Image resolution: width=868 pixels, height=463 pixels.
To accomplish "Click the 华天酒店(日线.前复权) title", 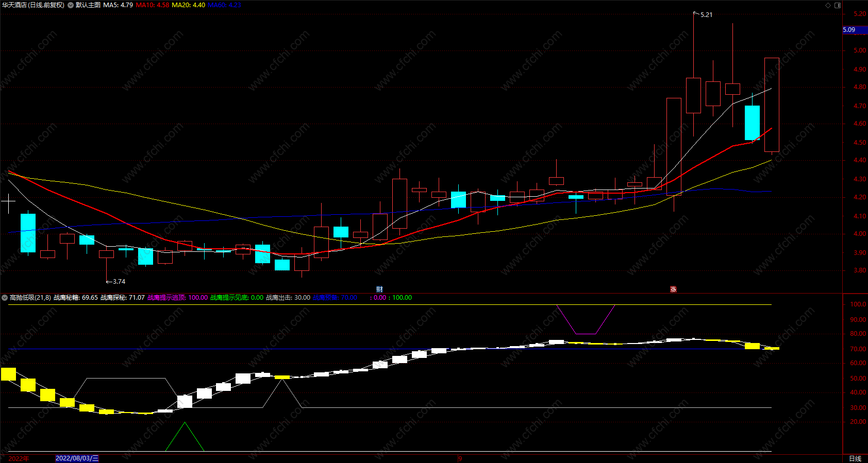I will (33, 5).
